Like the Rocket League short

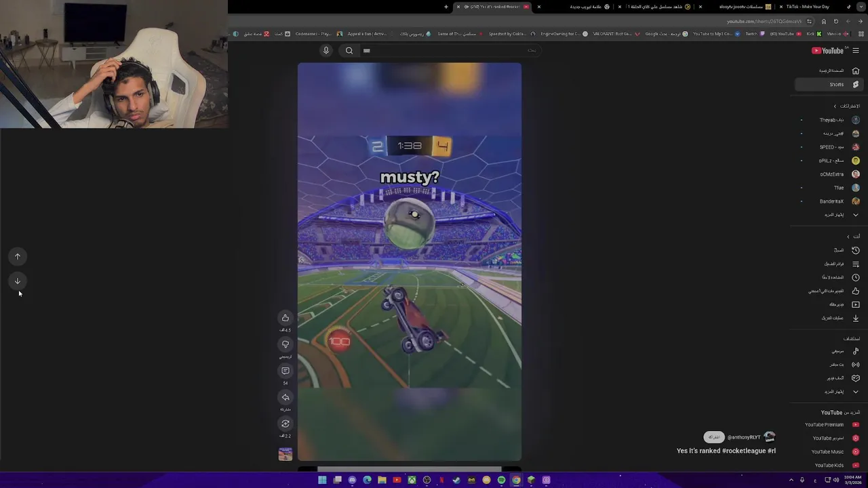point(285,318)
